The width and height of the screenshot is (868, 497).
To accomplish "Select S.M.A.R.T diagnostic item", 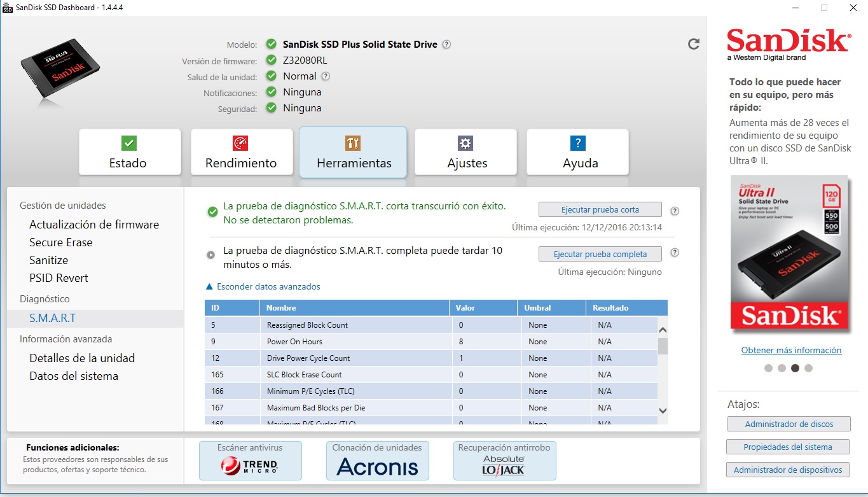I will (x=95, y=318).
